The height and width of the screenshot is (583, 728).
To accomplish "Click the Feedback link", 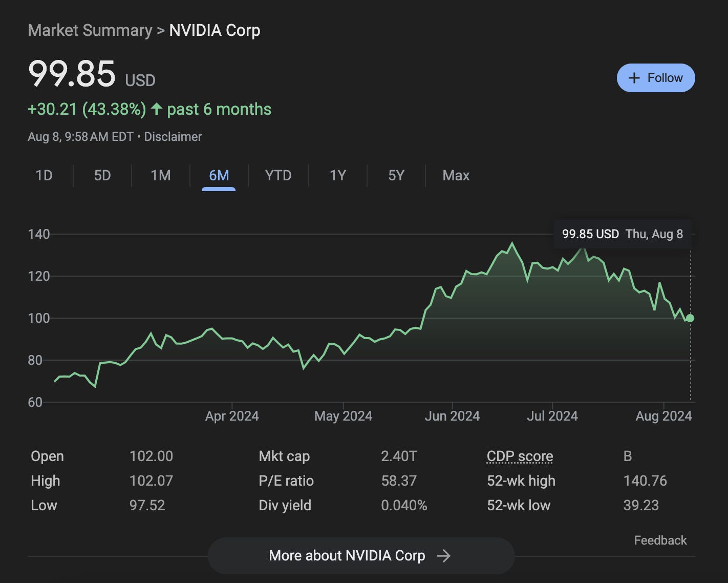I will (x=660, y=540).
